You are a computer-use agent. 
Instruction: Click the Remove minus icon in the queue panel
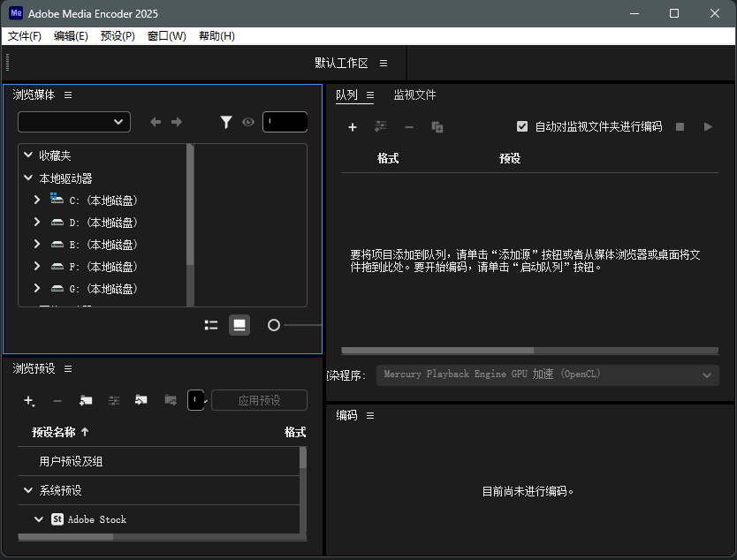(x=407, y=126)
